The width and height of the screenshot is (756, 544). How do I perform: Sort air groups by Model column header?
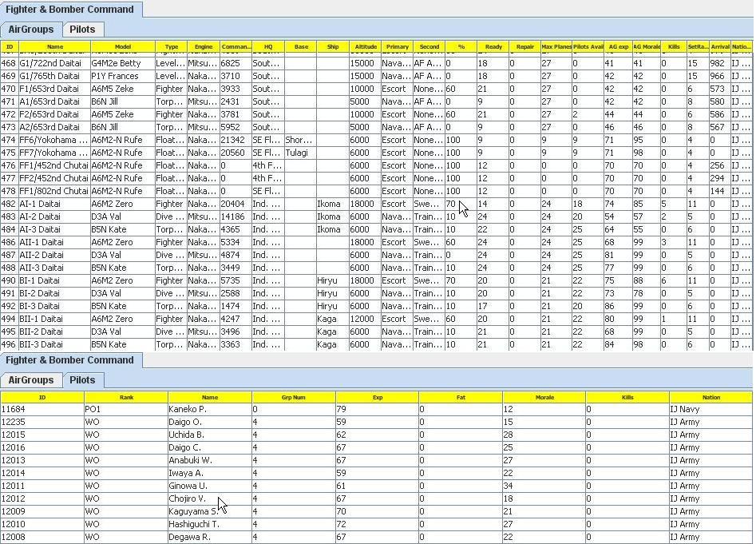123,47
